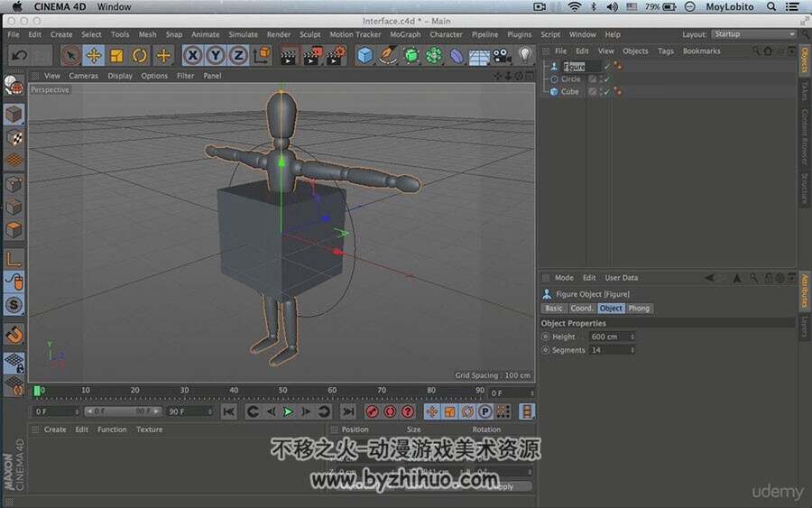Image resolution: width=812 pixels, height=508 pixels.
Task: Click the Wi-Fi status icon
Action: click(575, 6)
